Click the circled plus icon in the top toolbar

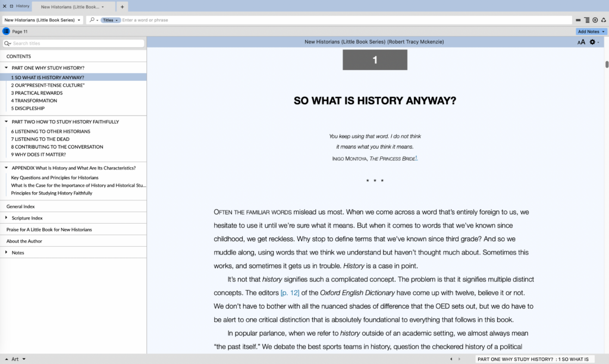point(595,20)
